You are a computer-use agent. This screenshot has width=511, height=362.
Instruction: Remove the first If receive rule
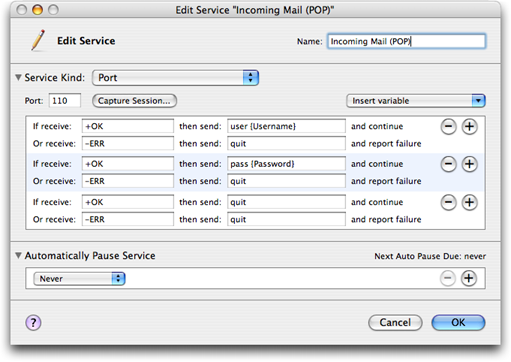[x=448, y=127]
